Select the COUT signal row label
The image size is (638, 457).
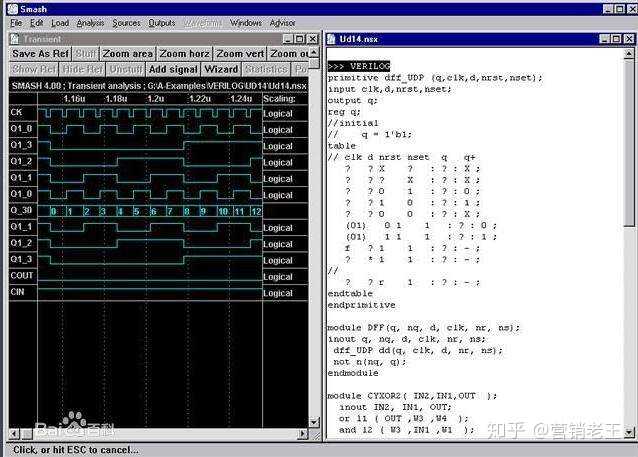point(22,276)
